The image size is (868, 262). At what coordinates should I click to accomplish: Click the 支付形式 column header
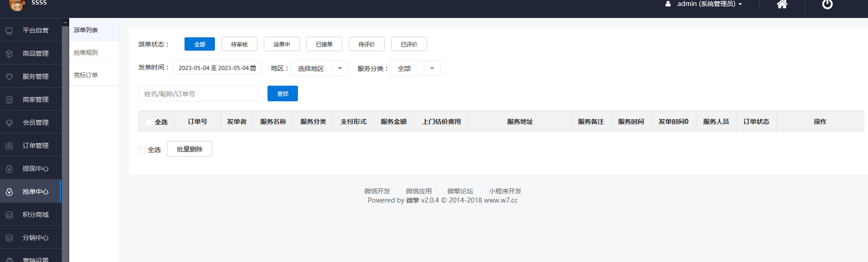(353, 122)
